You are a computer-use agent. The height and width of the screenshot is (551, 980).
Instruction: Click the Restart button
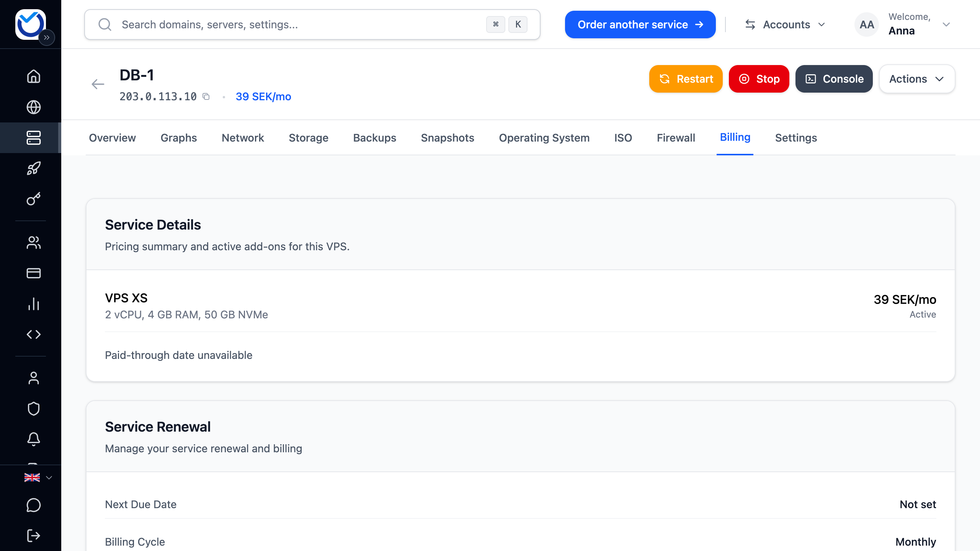click(x=686, y=79)
